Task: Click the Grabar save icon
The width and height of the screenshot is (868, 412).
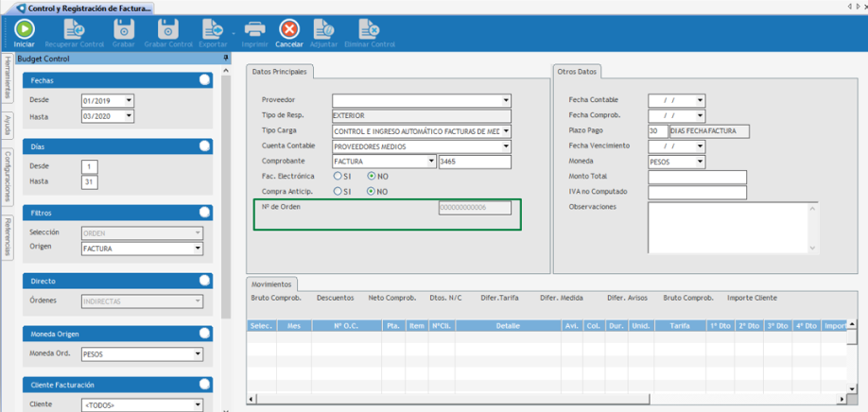Action: tap(123, 29)
